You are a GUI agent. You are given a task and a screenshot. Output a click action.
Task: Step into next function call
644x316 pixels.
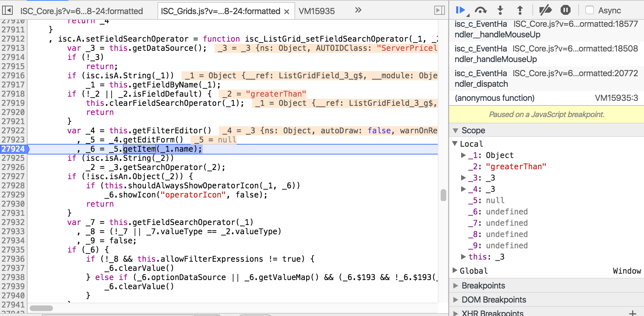click(x=500, y=10)
